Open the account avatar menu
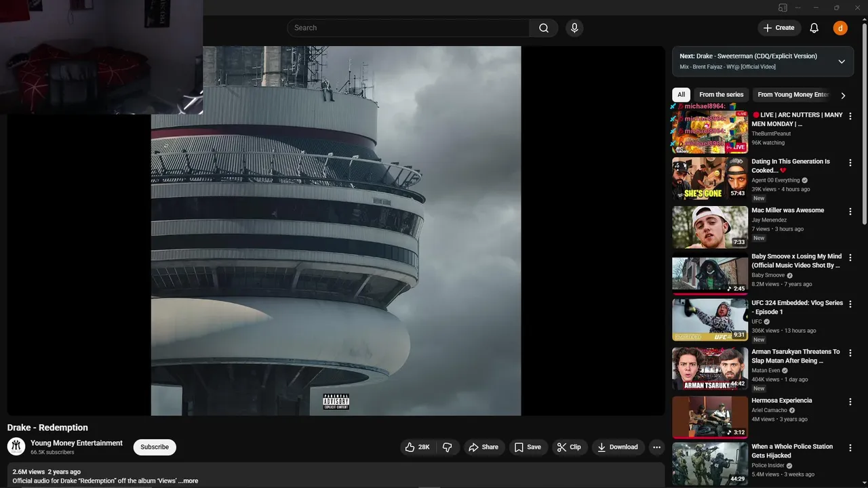This screenshot has width=868, height=488. click(840, 28)
